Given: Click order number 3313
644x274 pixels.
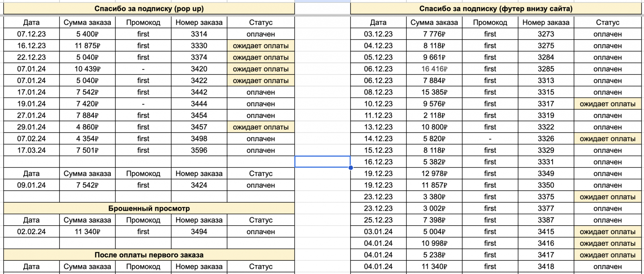Looking at the screenshot, I should (546, 81).
